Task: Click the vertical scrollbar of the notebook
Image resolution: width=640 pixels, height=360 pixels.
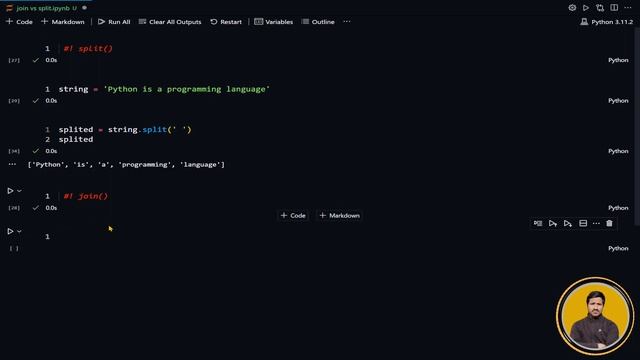Action: click(637, 127)
